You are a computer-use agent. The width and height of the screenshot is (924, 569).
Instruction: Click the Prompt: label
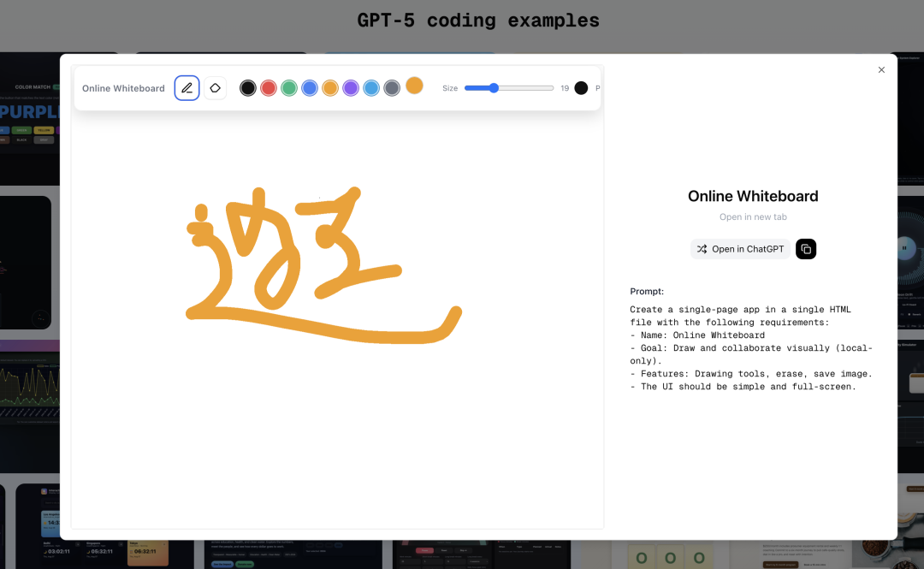click(647, 291)
